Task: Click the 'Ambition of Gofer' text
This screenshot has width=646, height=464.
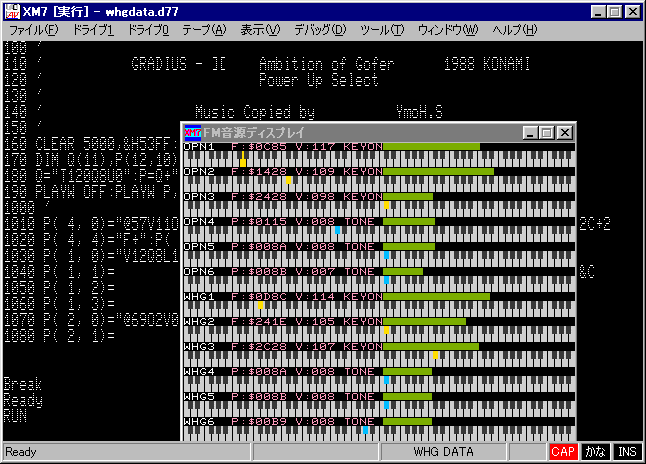Action: pos(327,64)
